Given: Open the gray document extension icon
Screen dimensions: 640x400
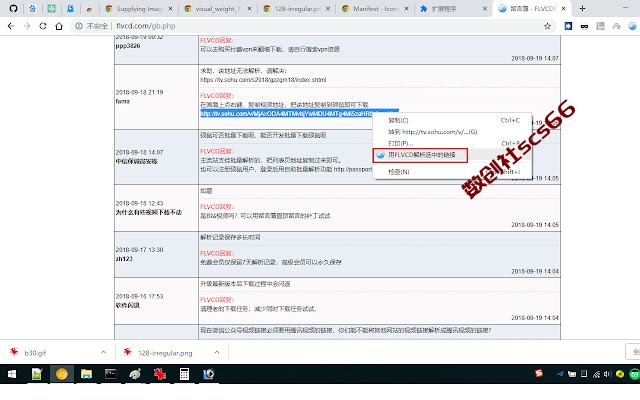Looking at the screenshot, I should click(x=600, y=26).
